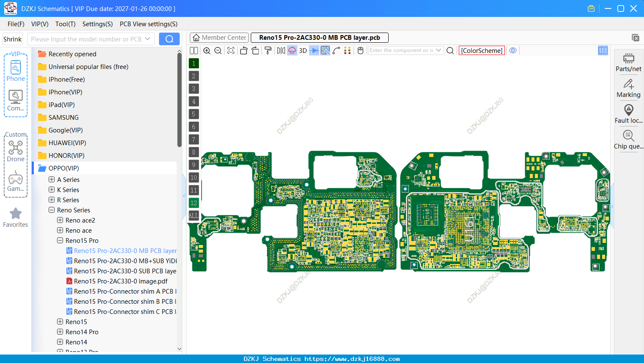Zoom in on the PCB view
Screen dimensions: 644x363
click(x=207, y=50)
